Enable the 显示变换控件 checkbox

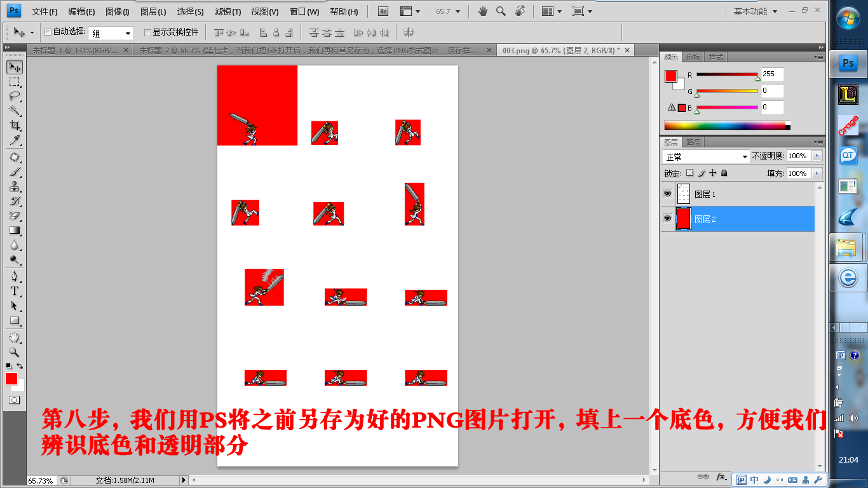pyautogui.click(x=148, y=32)
